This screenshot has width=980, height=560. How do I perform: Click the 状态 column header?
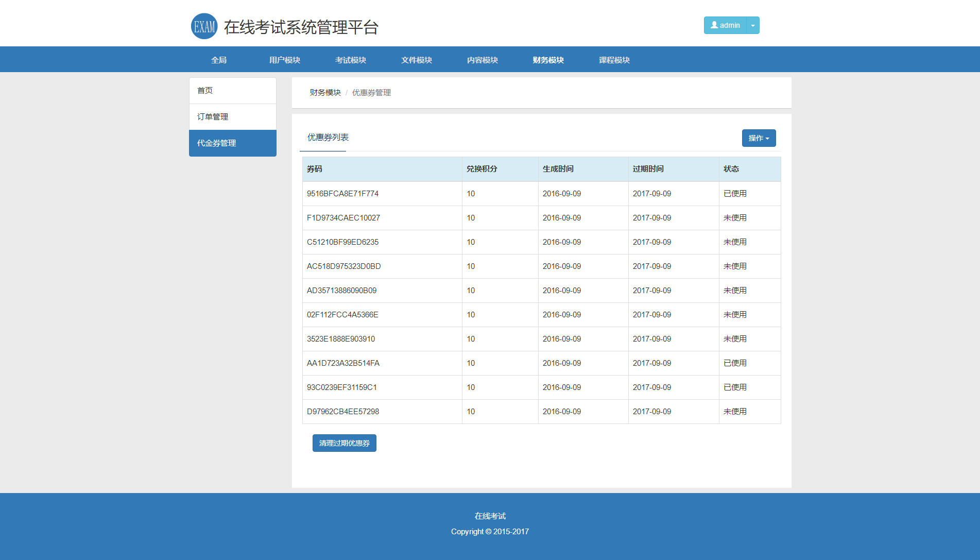pos(731,169)
